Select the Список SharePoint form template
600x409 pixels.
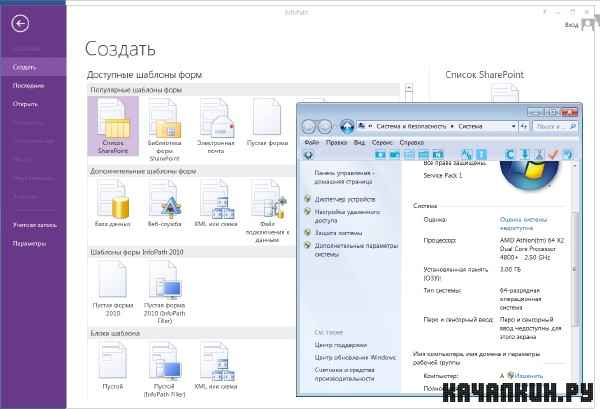(x=113, y=126)
